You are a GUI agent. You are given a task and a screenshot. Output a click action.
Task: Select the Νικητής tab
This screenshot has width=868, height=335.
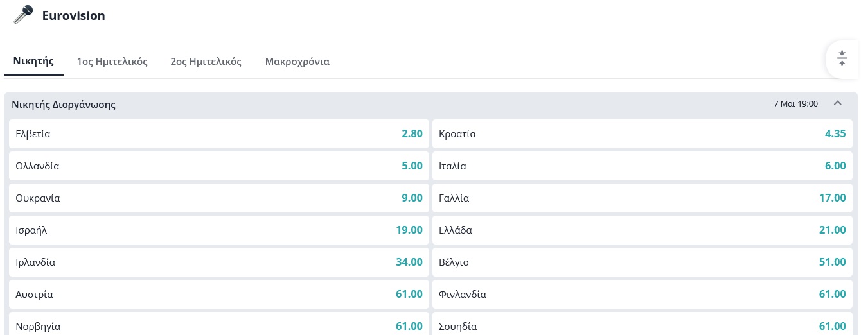[x=33, y=62]
